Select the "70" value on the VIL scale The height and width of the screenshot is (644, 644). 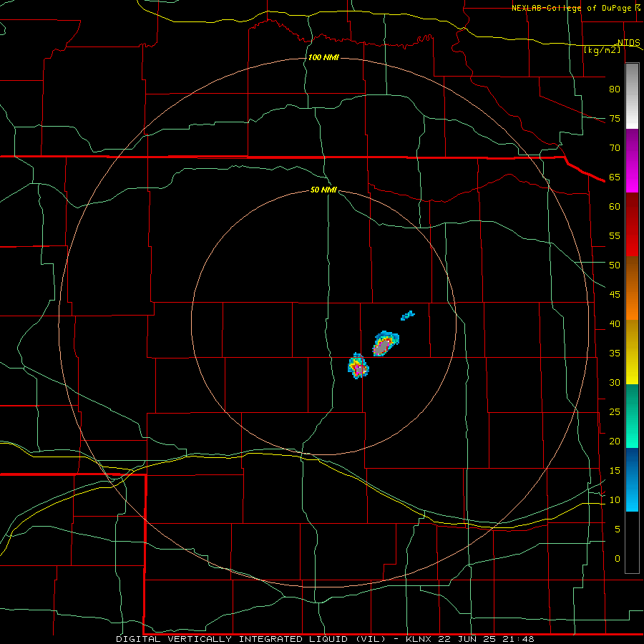tap(615, 148)
